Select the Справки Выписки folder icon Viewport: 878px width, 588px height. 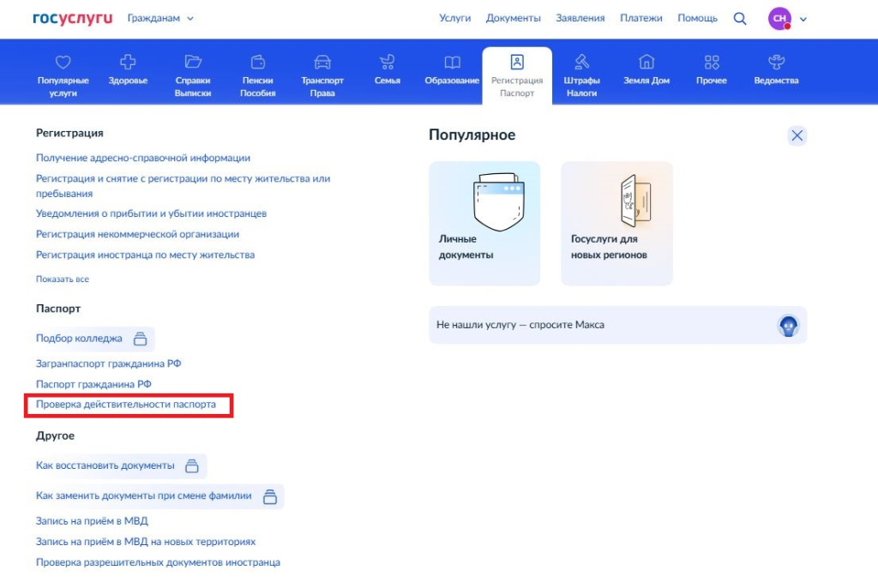click(193, 62)
